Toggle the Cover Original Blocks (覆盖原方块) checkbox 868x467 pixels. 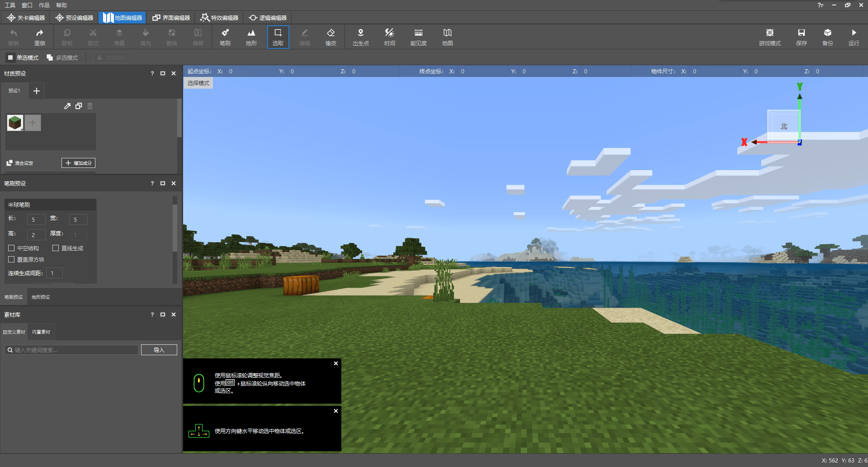click(x=11, y=259)
